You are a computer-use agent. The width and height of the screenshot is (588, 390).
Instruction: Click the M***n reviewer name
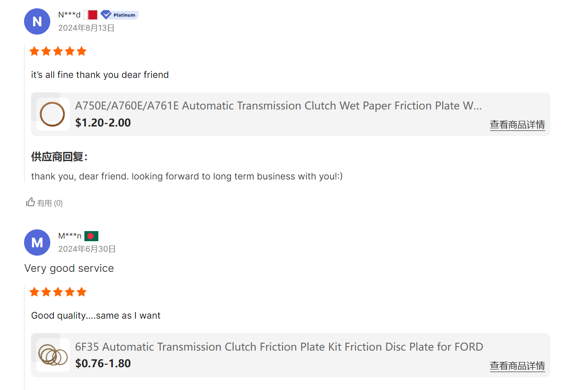tap(70, 236)
